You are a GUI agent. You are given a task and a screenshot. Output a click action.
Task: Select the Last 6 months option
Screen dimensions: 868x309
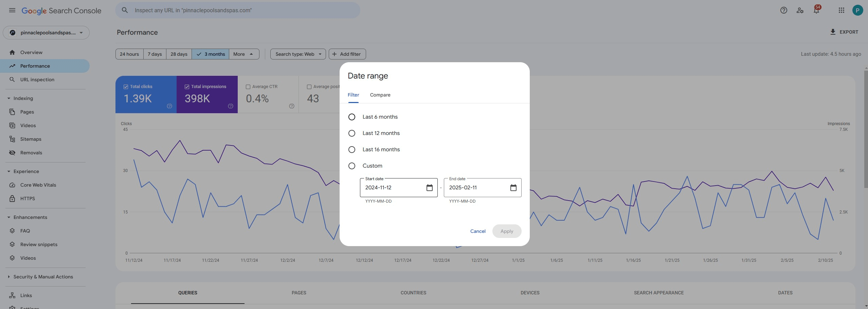[x=352, y=117]
